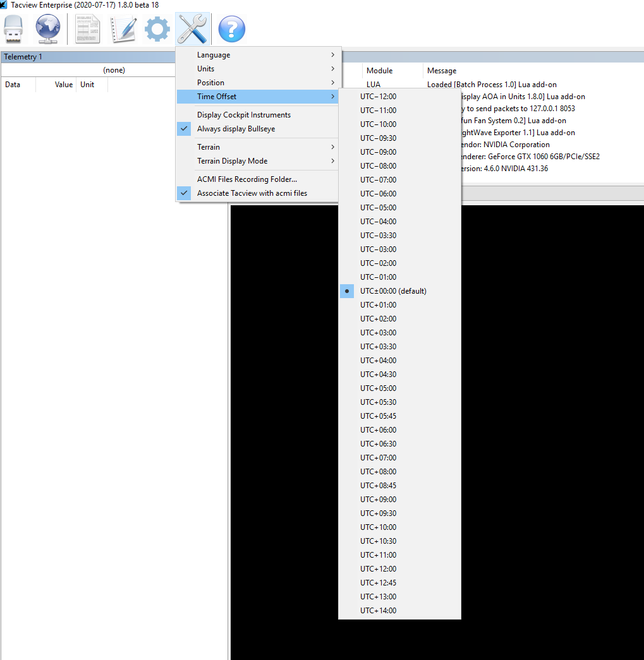Set offset to UTC−05:00
644x660 pixels.
click(x=399, y=208)
